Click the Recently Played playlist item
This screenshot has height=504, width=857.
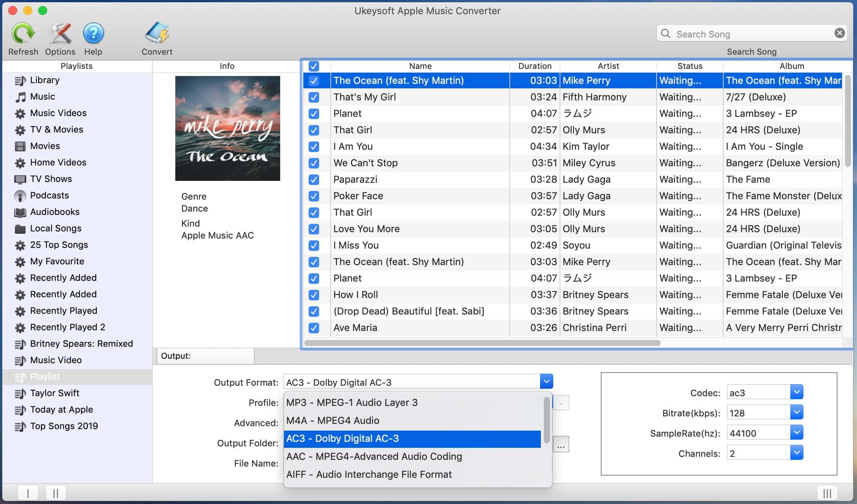click(x=64, y=310)
